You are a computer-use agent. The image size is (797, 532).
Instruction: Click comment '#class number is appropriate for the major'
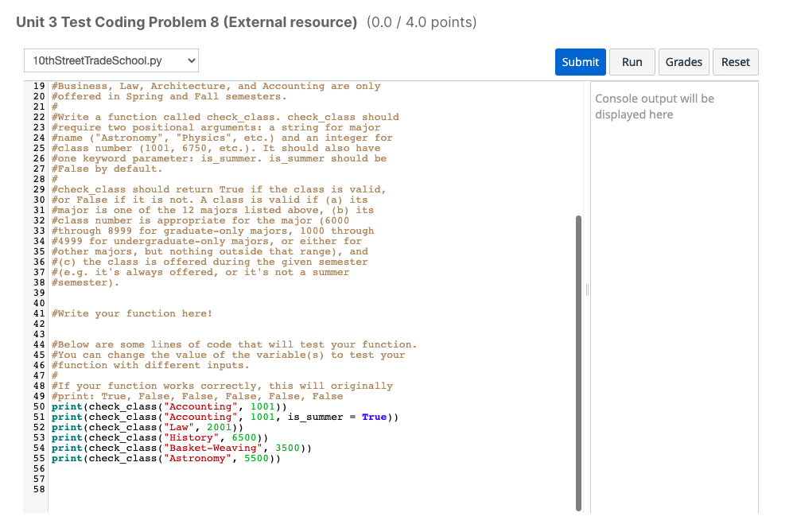[200, 220]
